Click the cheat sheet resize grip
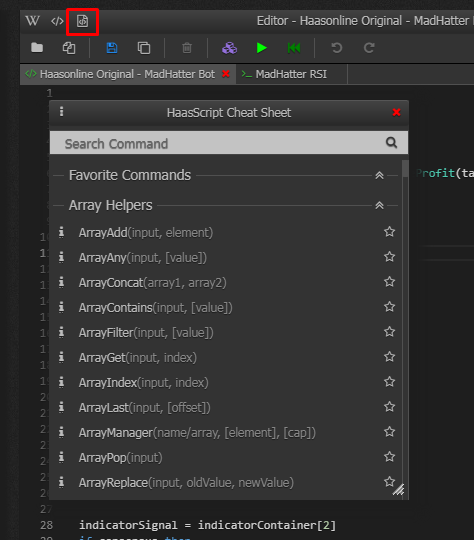Screen dimensions: 474x540 click(399, 490)
